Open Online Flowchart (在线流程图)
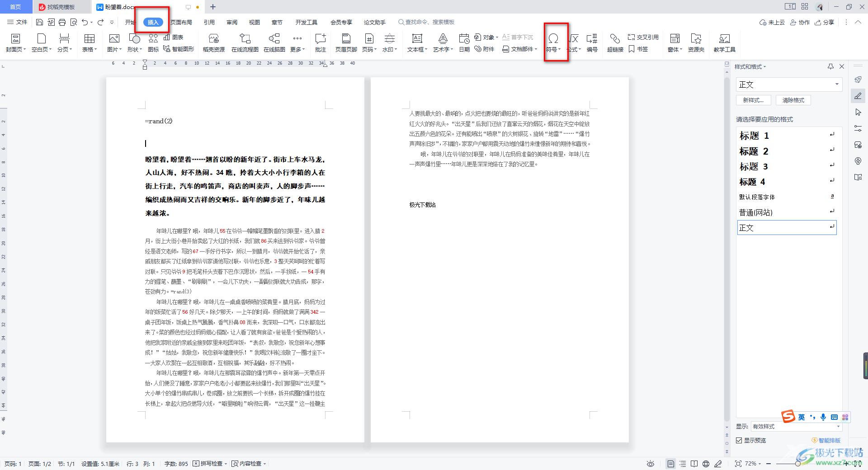This screenshot has width=868, height=470. (245, 43)
